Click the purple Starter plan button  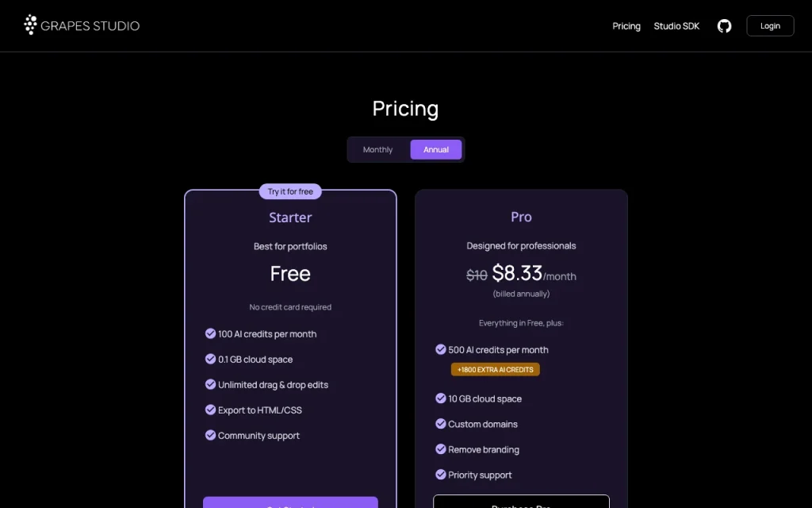click(x=290, y=502)
